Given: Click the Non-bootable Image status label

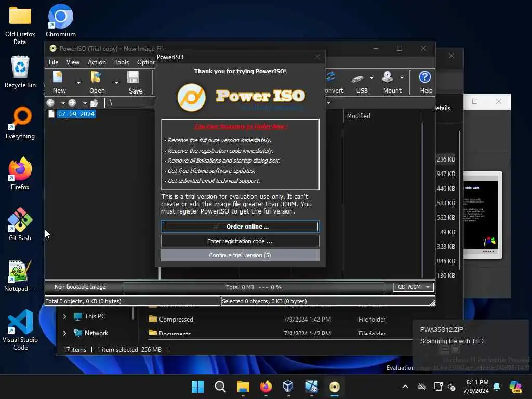Looking at the screenshot, I should click(x=80, y=287).
